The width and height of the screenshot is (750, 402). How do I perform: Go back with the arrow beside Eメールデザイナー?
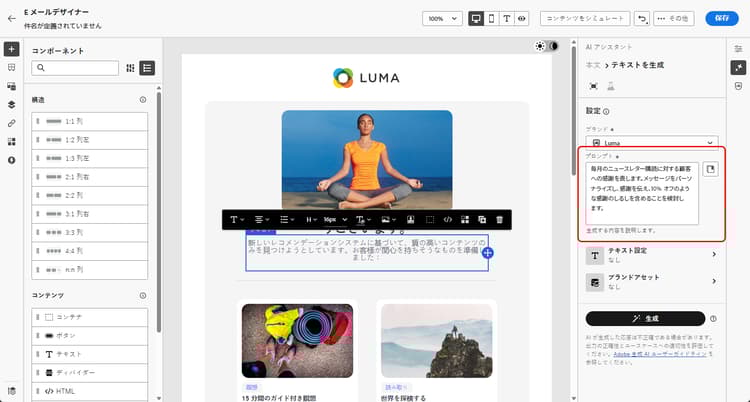click(11, 19)
